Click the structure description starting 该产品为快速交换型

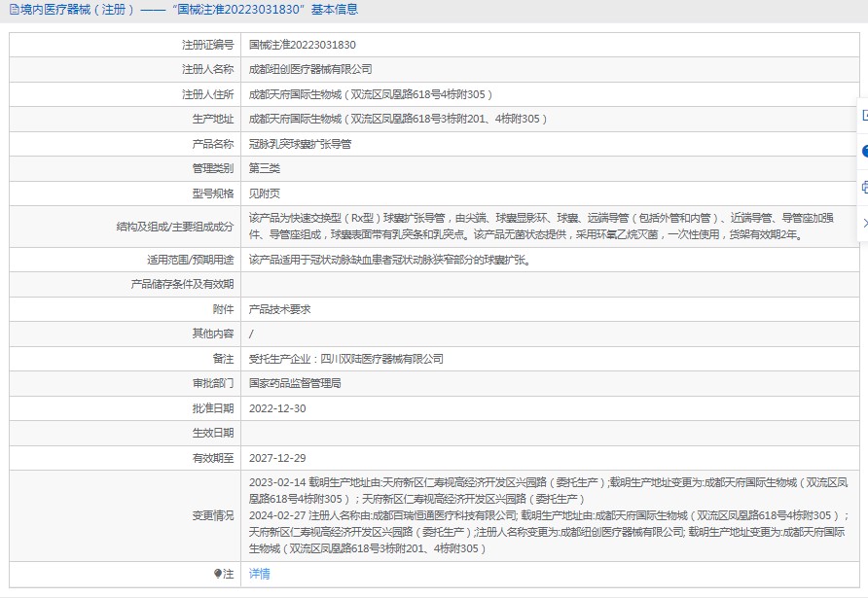point(541,227)
